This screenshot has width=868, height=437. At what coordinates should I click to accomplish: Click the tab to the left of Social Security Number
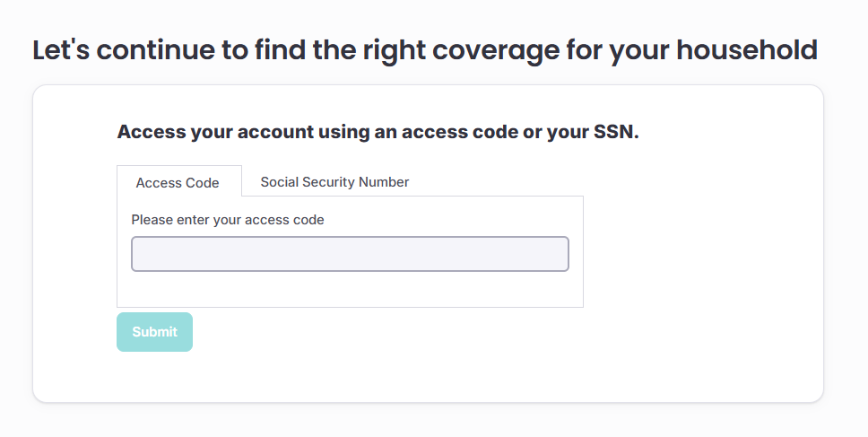(x=178, y=182)
